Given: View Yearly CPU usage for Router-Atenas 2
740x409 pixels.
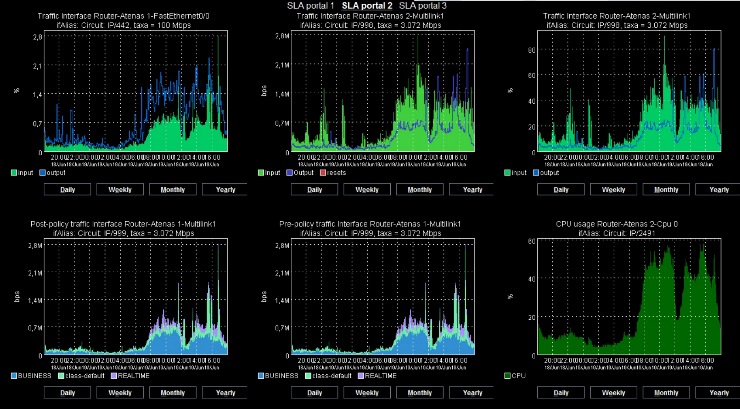Looking at the screenshot, I should pyautogui.click(x=718, y=392).
